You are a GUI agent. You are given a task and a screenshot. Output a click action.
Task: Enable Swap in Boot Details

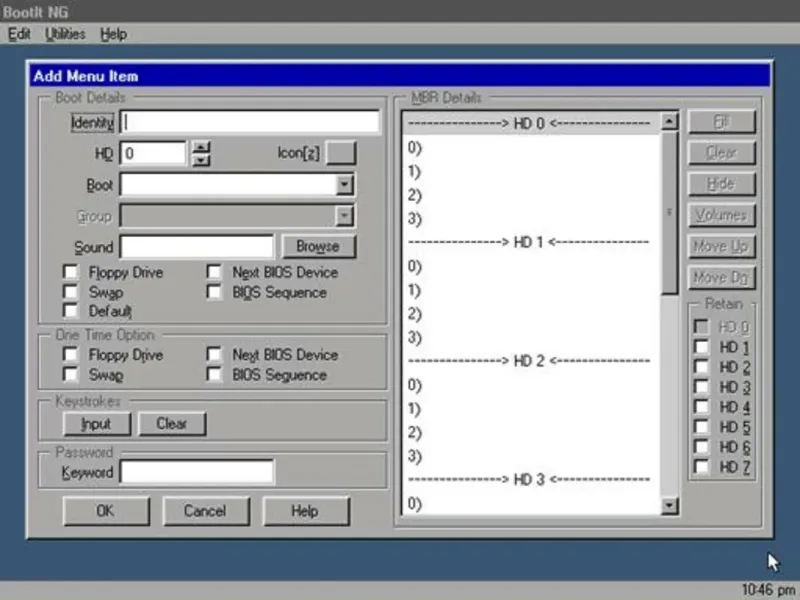(71, 292)
